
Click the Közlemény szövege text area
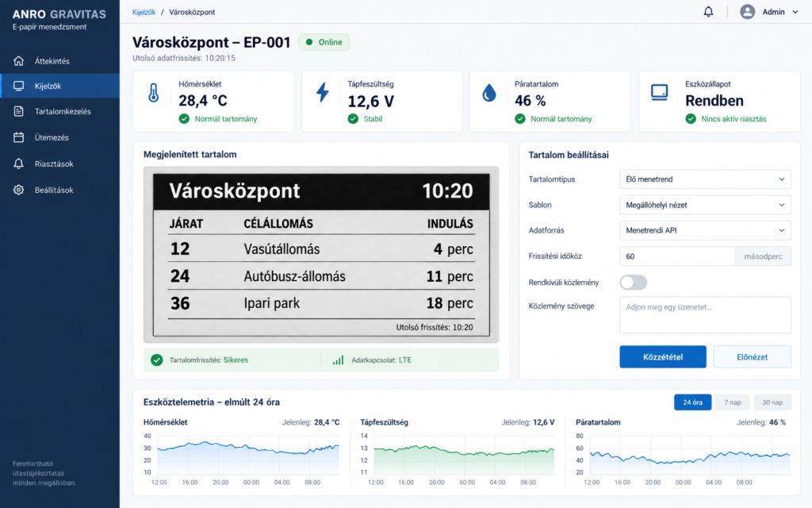[x=705, y=314]
